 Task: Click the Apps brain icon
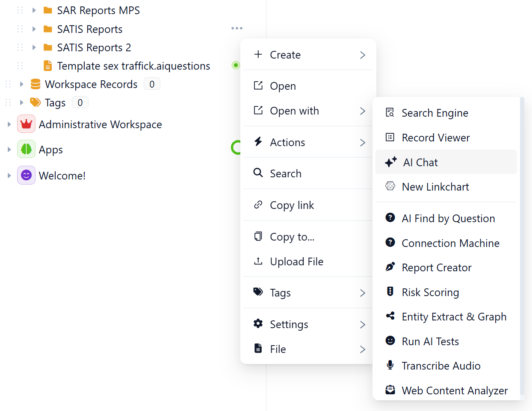click(26, 150)
